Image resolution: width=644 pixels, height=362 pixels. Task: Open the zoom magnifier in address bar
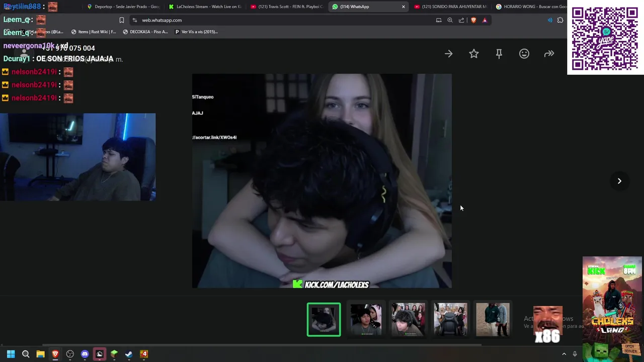click(450, 20)
